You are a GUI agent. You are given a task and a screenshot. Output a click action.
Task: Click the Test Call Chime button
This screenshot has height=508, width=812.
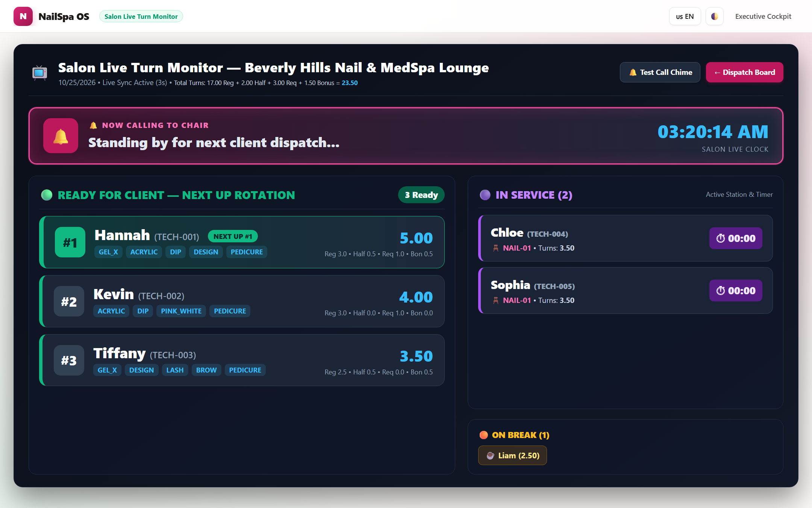[x=660, y=72]
